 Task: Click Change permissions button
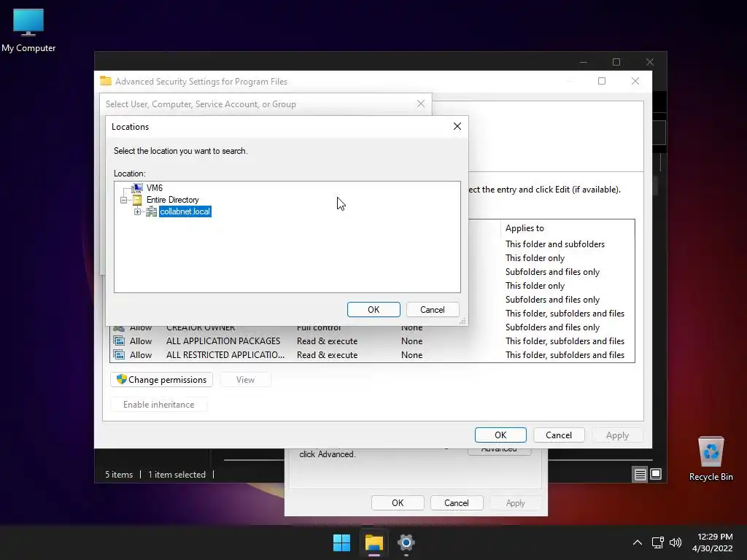[161, 379]
